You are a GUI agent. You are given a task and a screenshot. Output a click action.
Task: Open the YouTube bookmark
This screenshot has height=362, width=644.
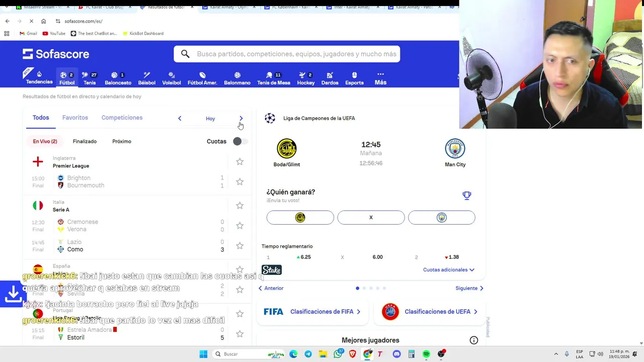click(x=54, y=33)
